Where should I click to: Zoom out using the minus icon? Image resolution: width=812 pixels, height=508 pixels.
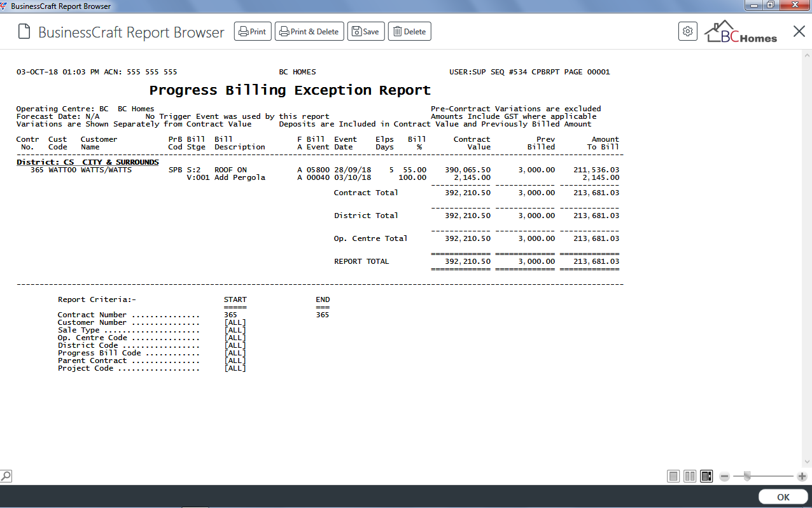click(x=724, y=476)
